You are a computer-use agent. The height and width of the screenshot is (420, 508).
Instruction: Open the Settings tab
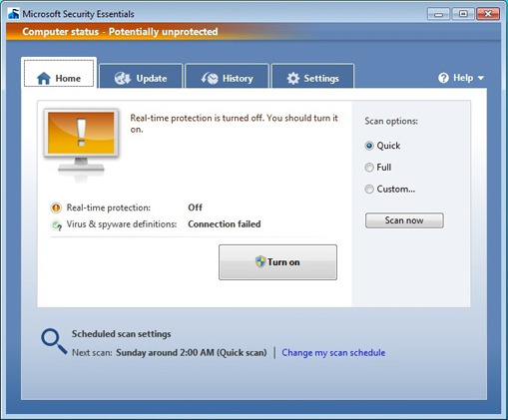point(312,76)
